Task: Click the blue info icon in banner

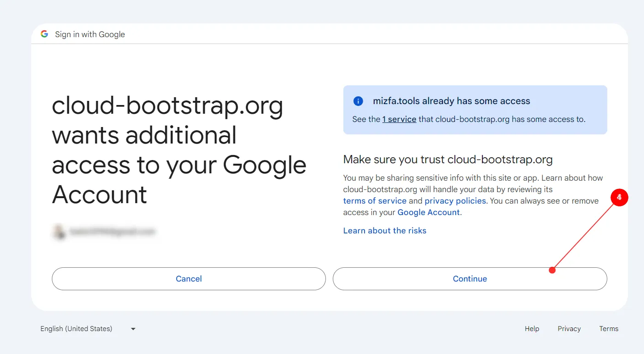Action: 358,101
